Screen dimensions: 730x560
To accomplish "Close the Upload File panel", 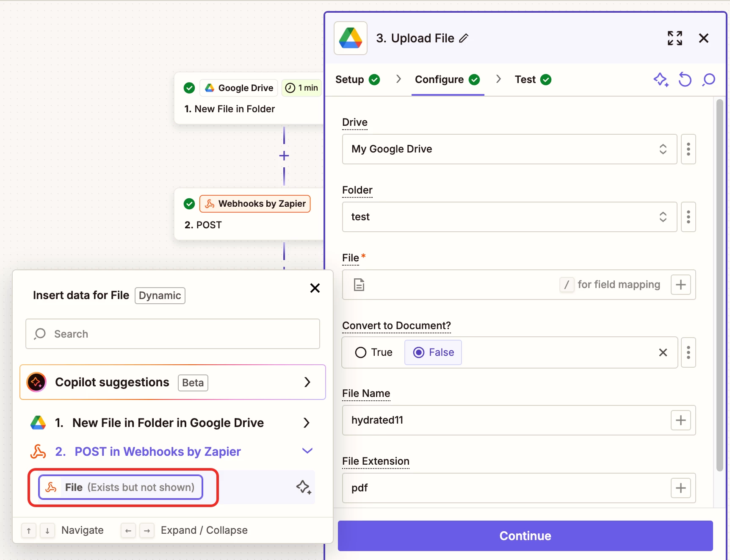I will [704, 38].
